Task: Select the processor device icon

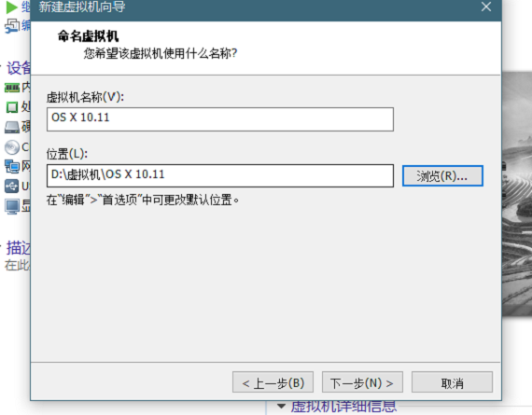Action: click(12, 107)
